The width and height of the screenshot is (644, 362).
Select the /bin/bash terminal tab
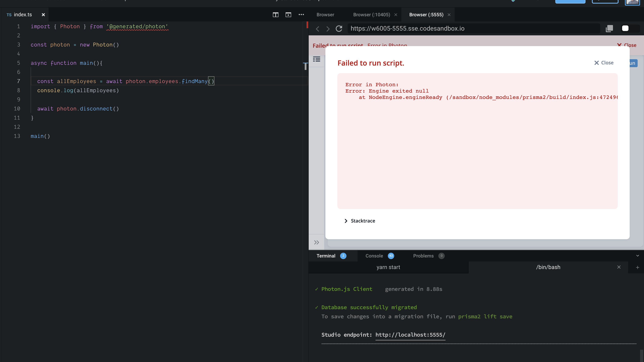point(548,267)
